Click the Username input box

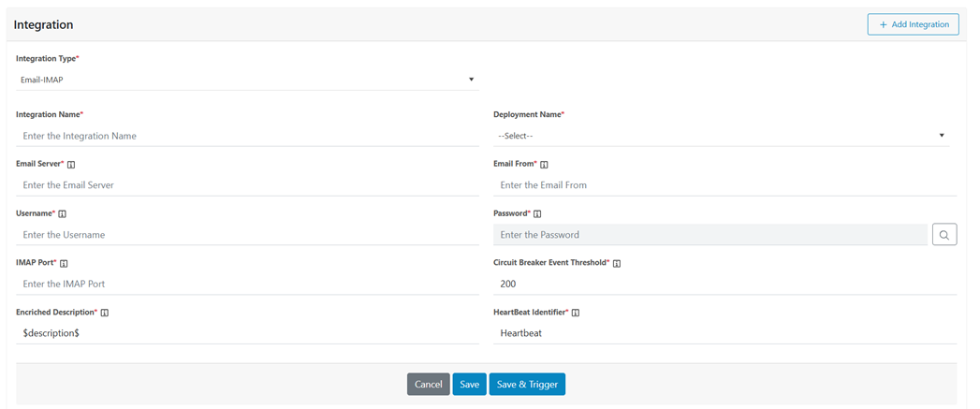(247, 235)
